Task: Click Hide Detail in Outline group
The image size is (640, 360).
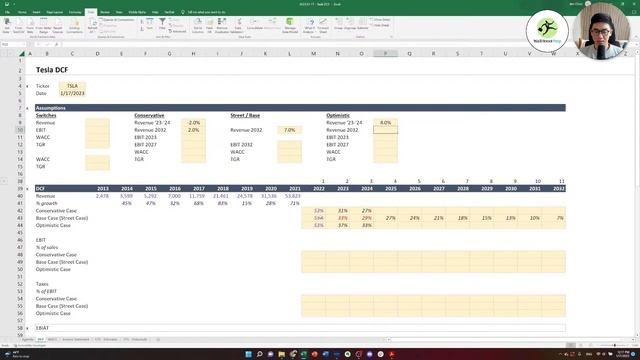Action: [x=380, y=25]
